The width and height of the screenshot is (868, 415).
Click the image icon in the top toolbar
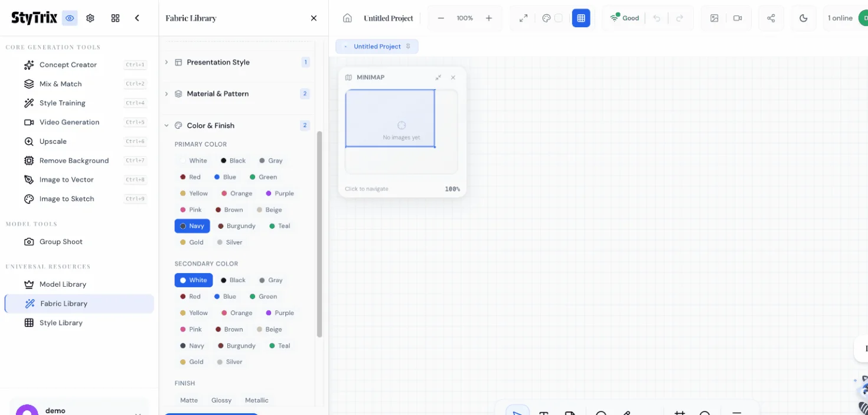pyautogui.click(x=714, y=18)
